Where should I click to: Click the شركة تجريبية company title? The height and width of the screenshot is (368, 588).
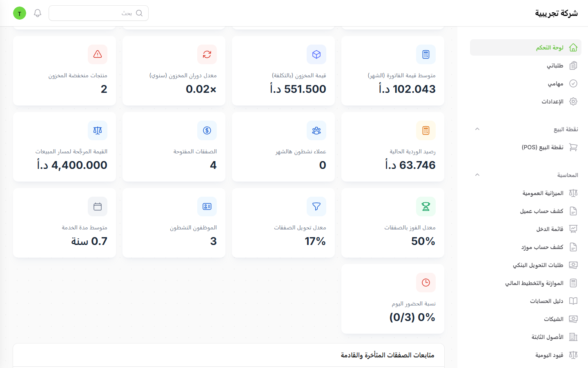pos(557,13)
